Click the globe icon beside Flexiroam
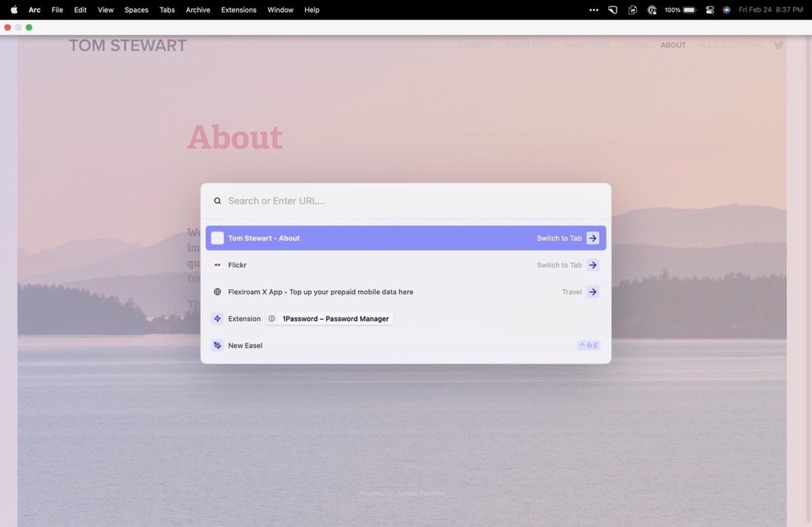This screenshot has height=527, width=812. [x=218, y=292]
